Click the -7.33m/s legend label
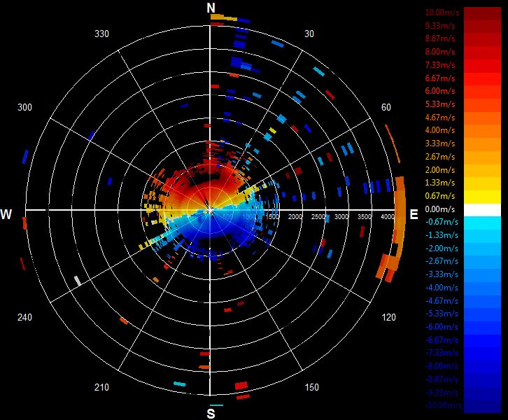Image resolution: width=508 pixels, height=420 pixels. click(442, 353)
